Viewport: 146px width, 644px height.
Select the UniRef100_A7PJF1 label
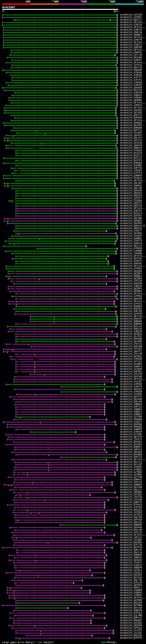(131, 80)
